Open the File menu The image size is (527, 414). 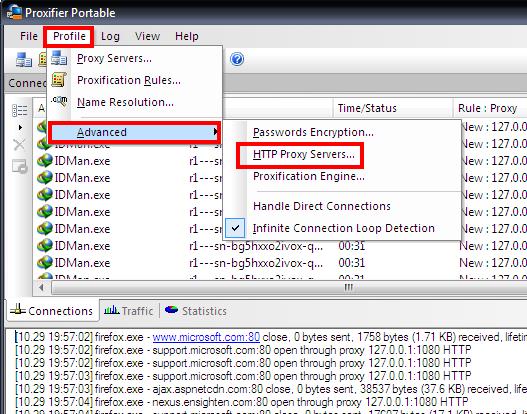coord(29,36)
